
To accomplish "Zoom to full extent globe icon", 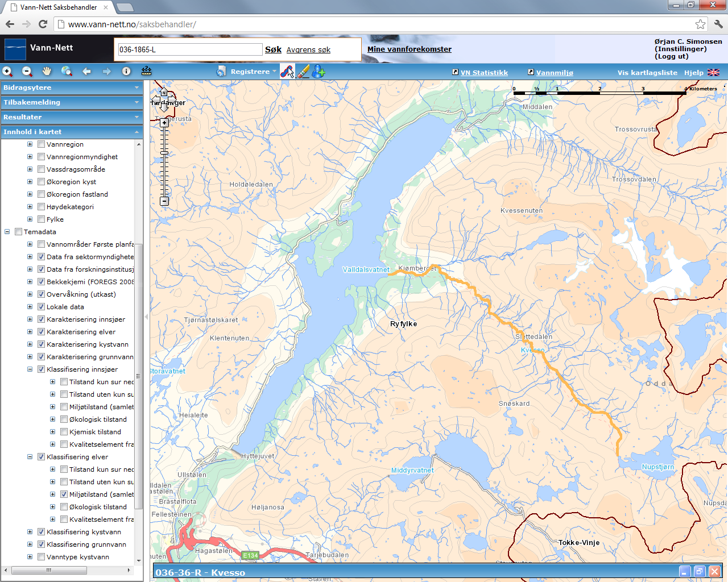I will click(67, 72).
